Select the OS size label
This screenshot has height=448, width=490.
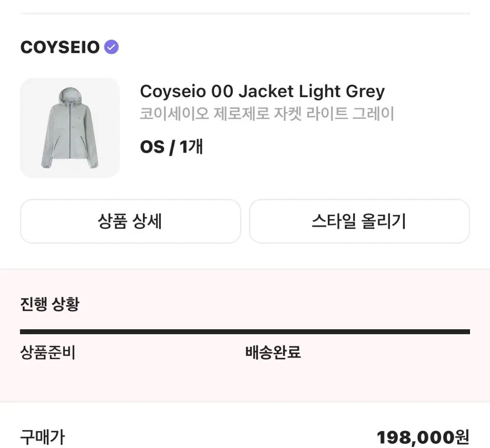pos(152,147)
